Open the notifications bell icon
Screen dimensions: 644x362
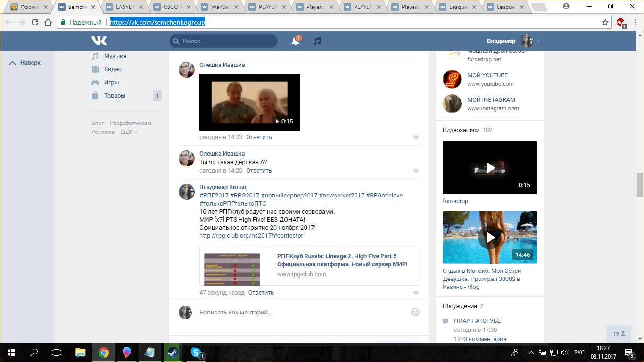296,41
